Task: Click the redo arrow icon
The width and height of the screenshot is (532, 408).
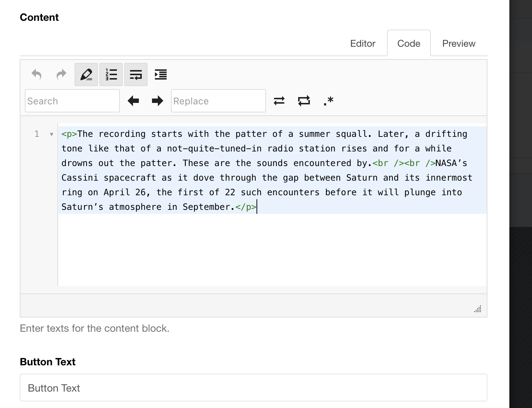Action: point(61,74)
